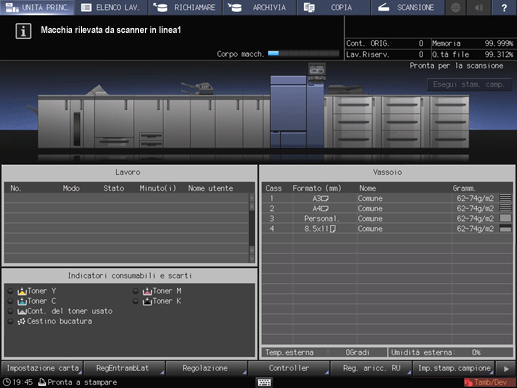The height and width of the screenshot is (388, 517).
Task: Open Reg. aricc. RU setting
Action: coord(371,368)
